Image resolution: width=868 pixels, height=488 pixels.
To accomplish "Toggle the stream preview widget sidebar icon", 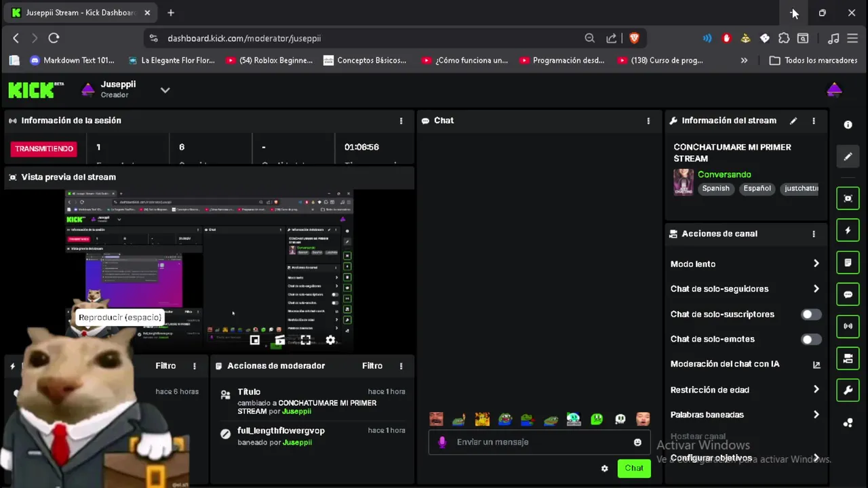I will (848, 198).
